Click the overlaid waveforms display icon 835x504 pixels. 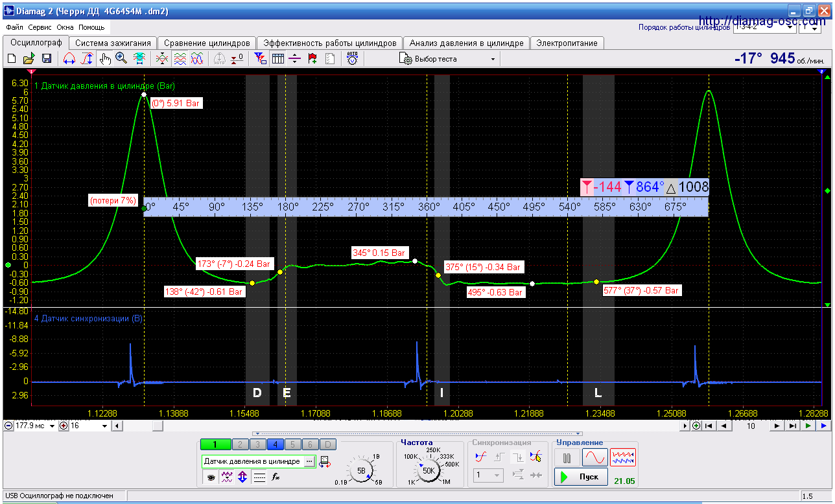pos(197,59)
